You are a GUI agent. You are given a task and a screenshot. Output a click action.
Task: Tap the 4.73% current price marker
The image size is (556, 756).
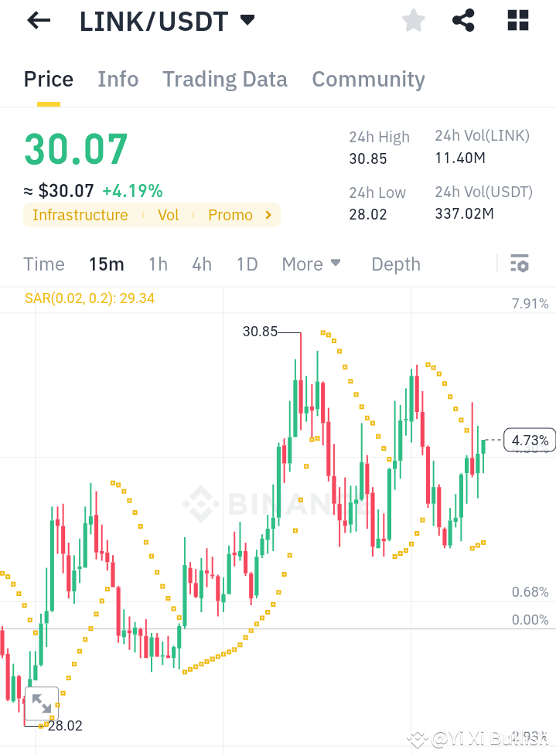point(528,439)
